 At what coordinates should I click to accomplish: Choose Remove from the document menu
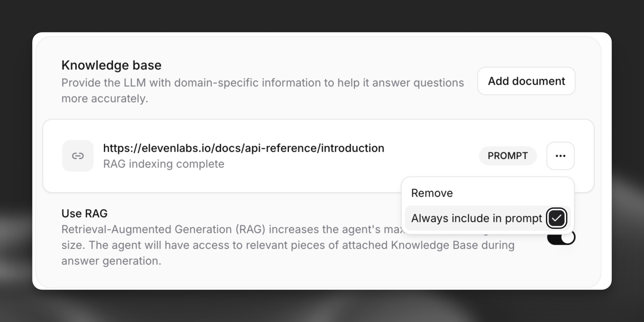pos(432,193)
